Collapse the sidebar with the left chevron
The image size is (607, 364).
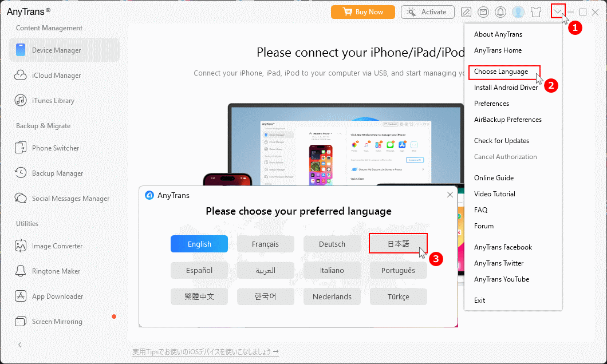coord(19,345)
